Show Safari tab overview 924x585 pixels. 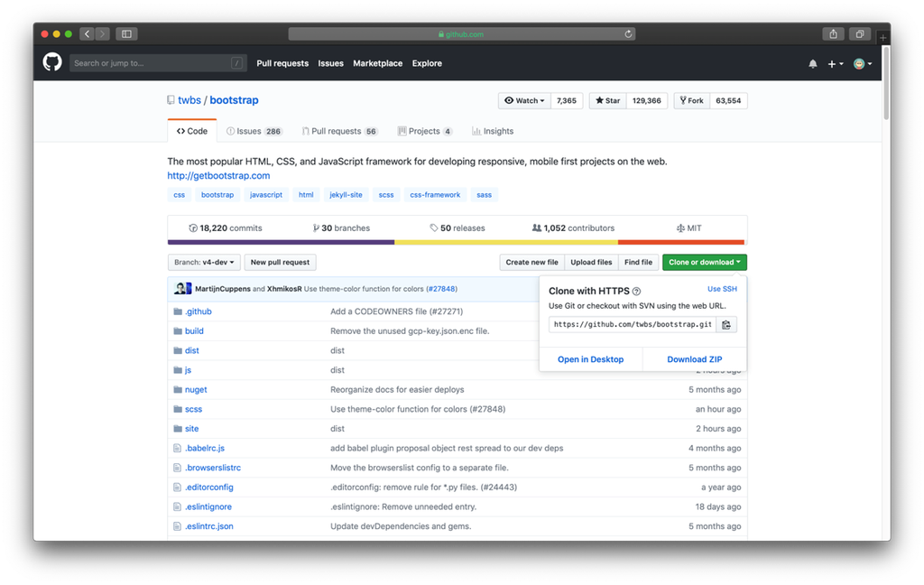pos(860,34)
